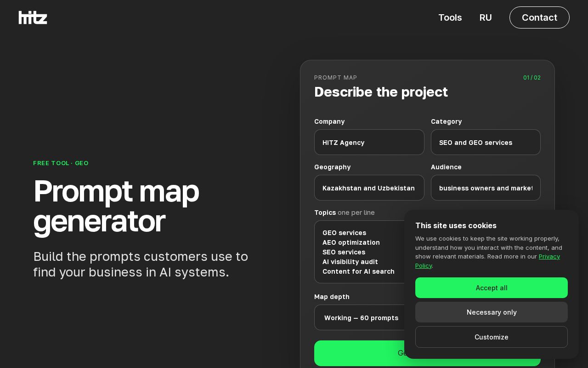Screen dimensions: 588x368
Task: Choose Necessary only cookies
Action: click(492, 312)
